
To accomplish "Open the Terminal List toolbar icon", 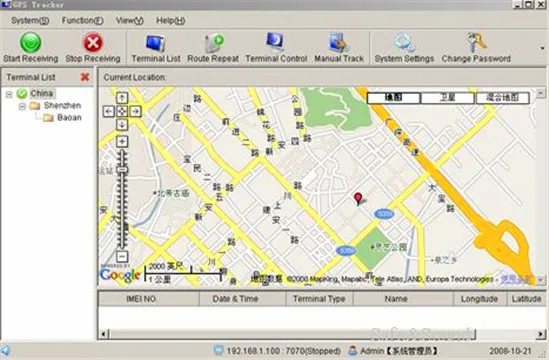I will [x=155, y=43].
